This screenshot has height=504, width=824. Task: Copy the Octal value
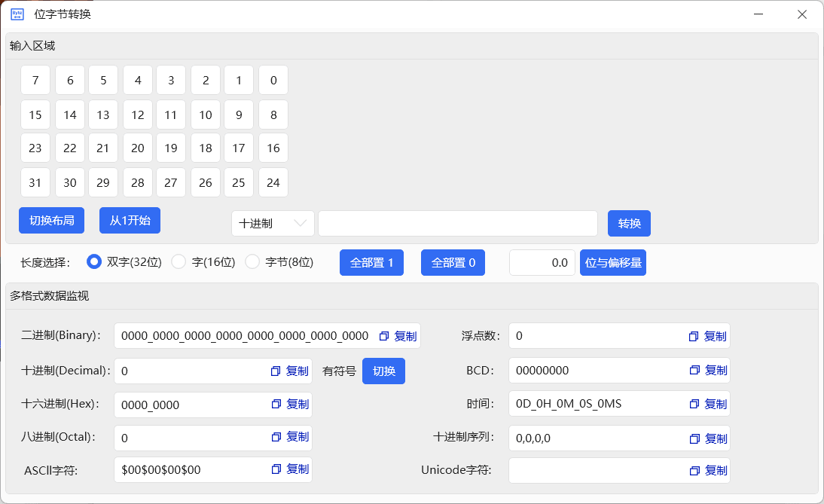tap(289, 437)
